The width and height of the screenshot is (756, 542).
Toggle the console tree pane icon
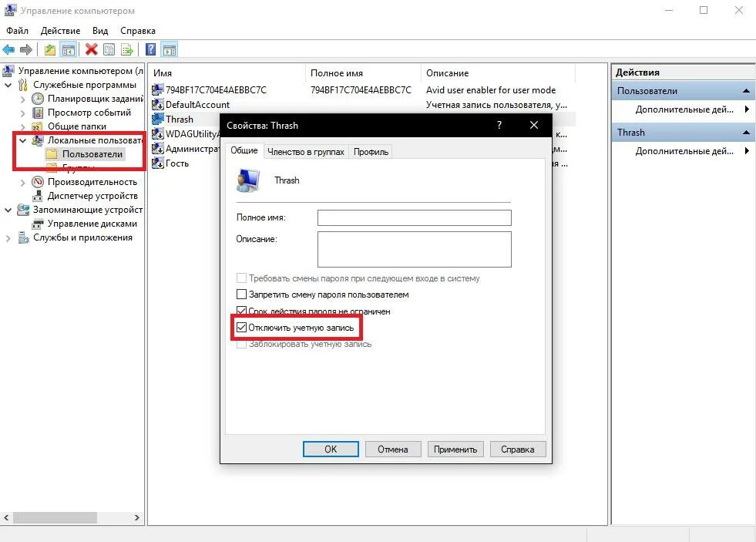tap(69, 49)
